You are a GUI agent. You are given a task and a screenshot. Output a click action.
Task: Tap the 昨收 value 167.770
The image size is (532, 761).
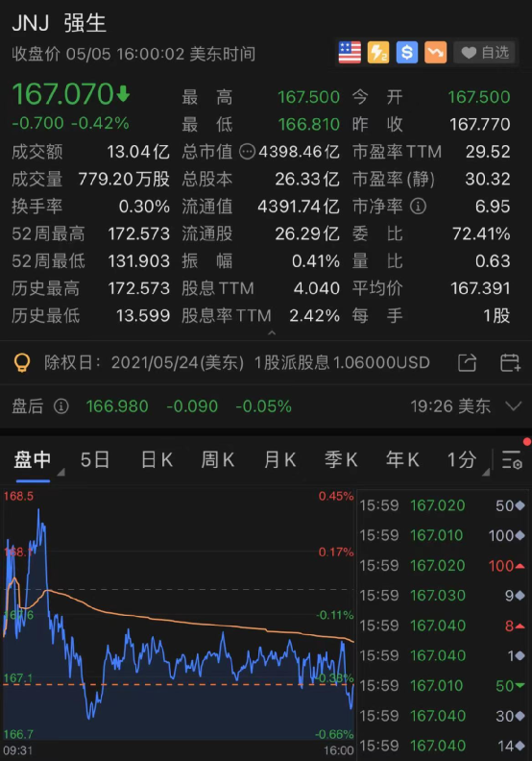coord(479,124)
